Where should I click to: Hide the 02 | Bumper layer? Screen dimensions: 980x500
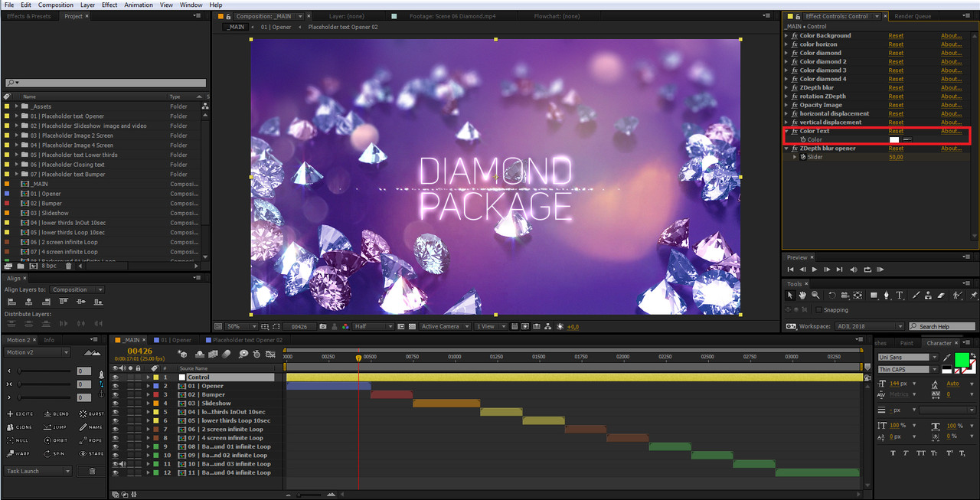pyautogui.click(x=116, y=394)
